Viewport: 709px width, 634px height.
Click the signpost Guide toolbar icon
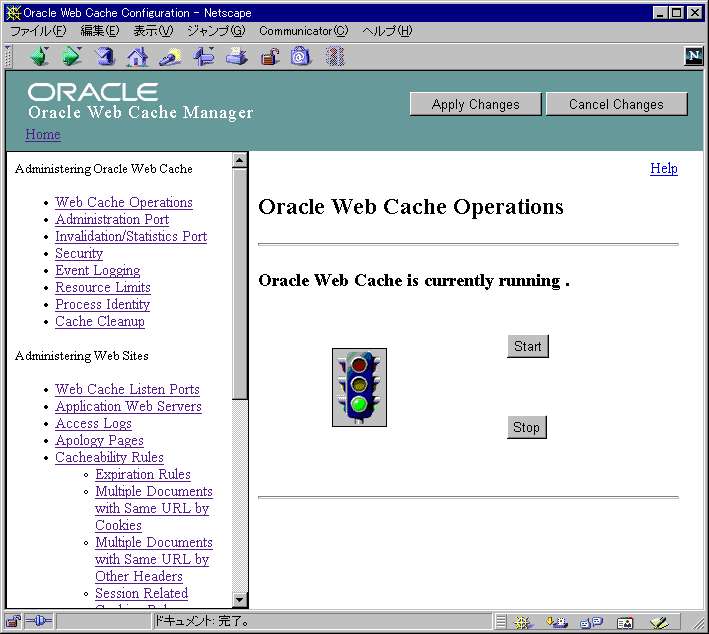coord(203,57)
